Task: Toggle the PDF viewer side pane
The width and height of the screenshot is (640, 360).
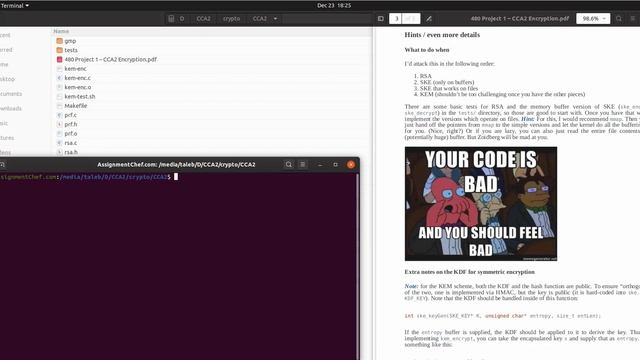Action: (x=380, y=18)
